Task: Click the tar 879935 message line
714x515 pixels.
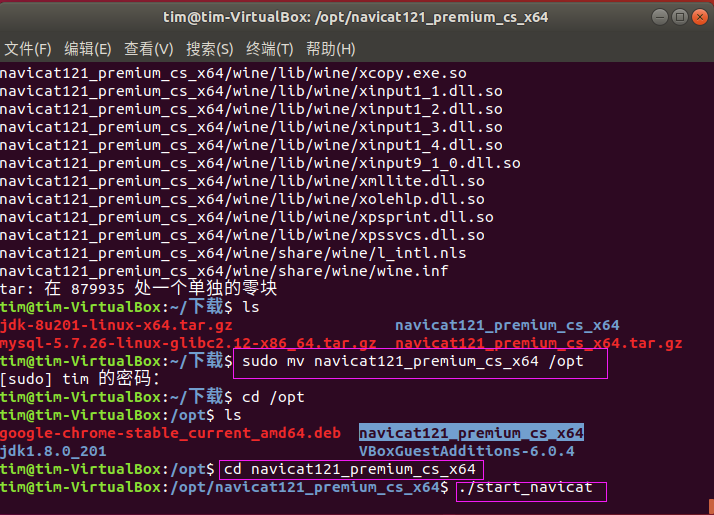Action: [x=138, y=288]
